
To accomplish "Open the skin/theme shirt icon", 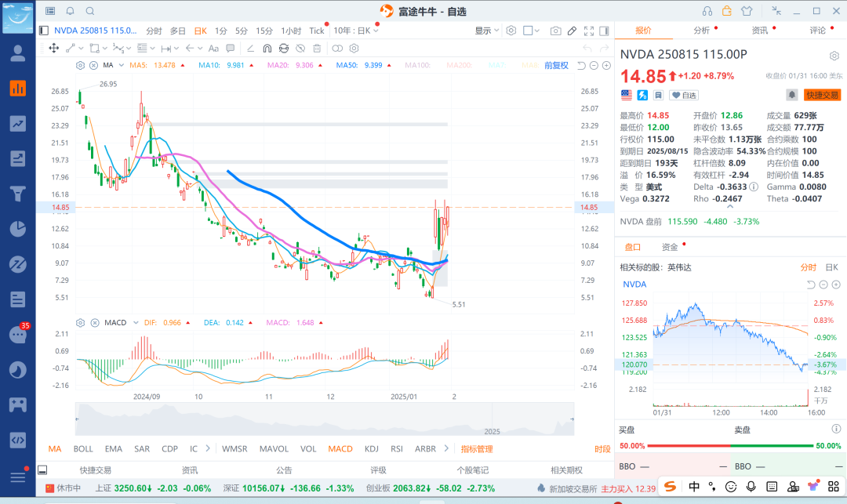I will tap(747, 11).
